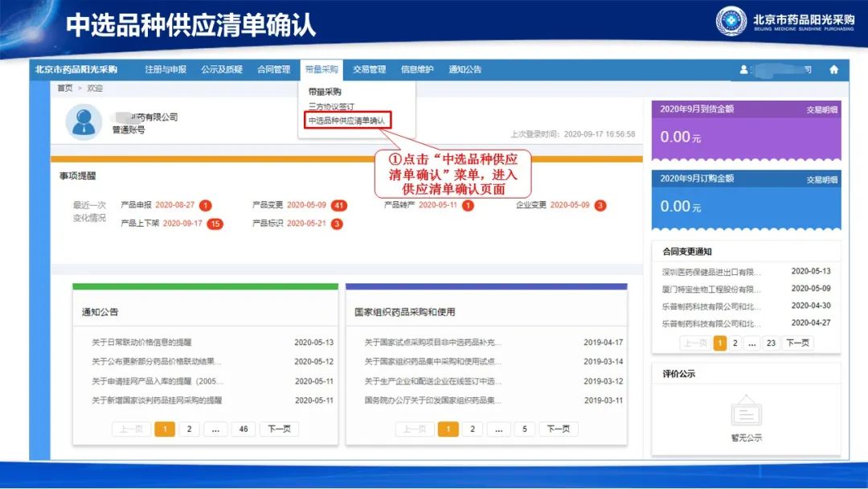
Task: Click 交易明细 link on 到货金额 card
Action: click(821, 109)
